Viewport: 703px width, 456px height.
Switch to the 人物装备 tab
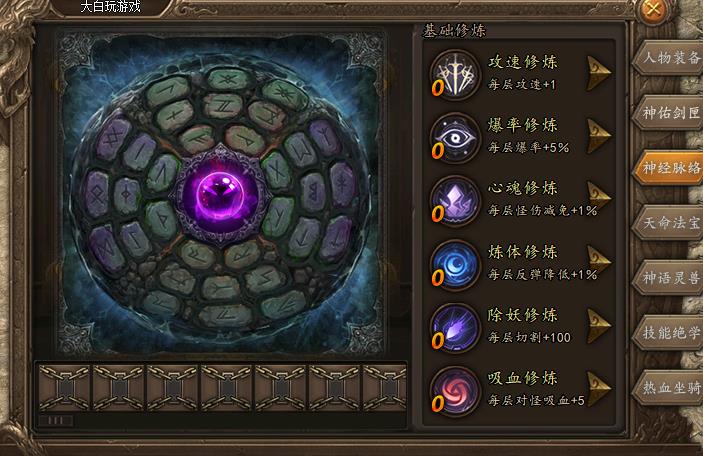668,58
